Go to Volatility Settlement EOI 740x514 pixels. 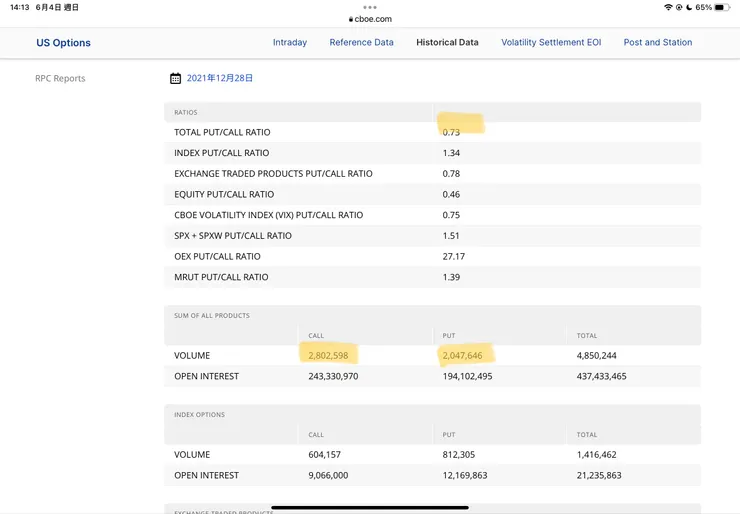point(551,43)
